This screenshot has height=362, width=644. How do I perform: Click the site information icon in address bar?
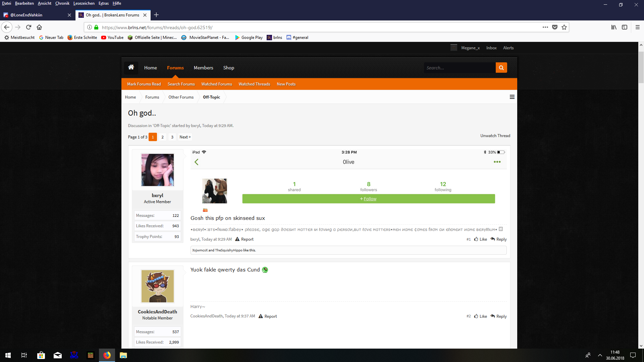[x=90, y=27]
